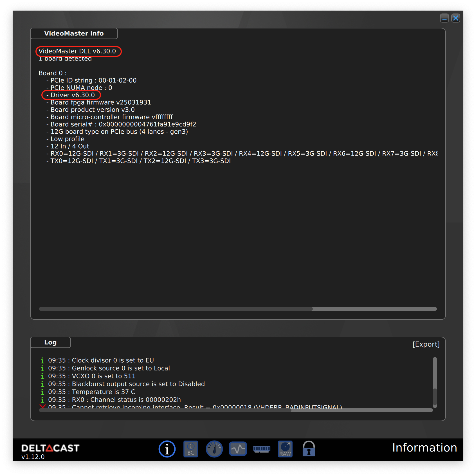Click text 'VideoMaster DLL v6.30.0'

tap(77, 51)
